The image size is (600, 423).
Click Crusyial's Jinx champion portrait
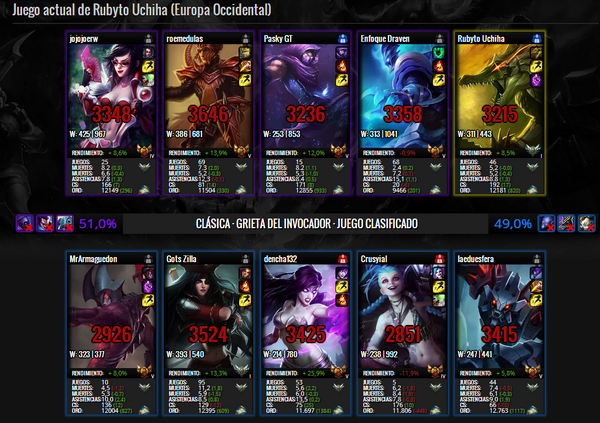[402, 316]
